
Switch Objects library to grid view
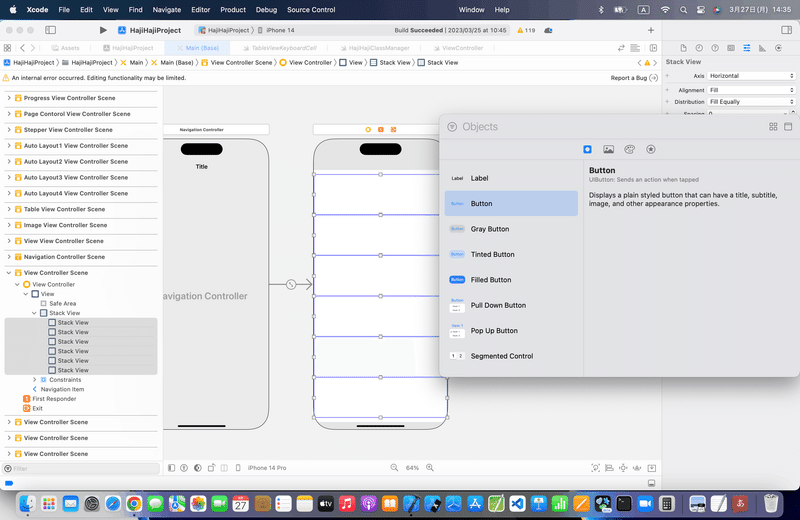773,127
